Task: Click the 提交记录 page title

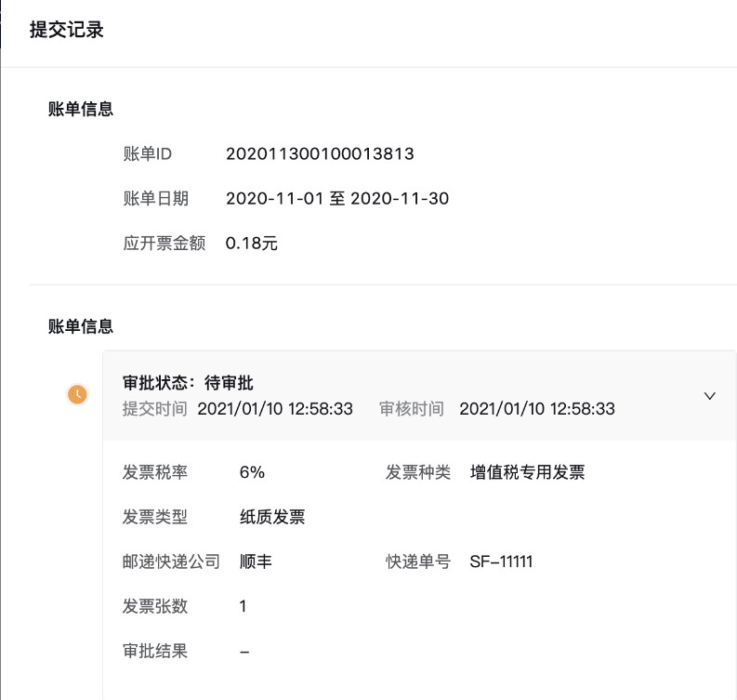Action: 66,30
